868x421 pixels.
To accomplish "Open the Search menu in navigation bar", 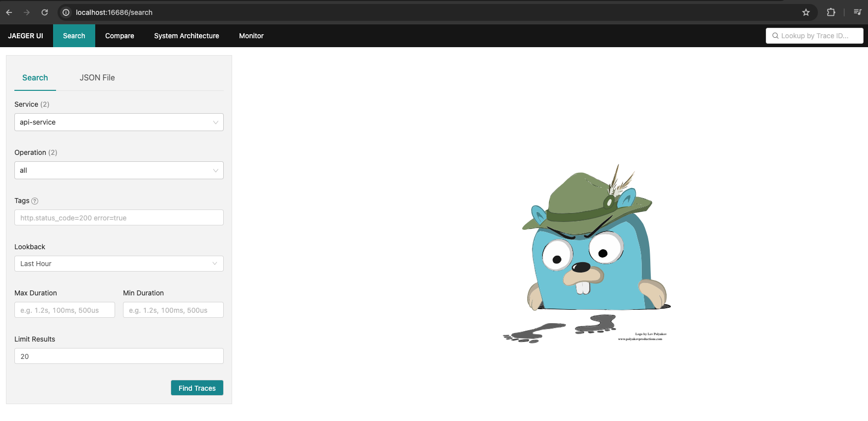I will (x=74, y=36).
